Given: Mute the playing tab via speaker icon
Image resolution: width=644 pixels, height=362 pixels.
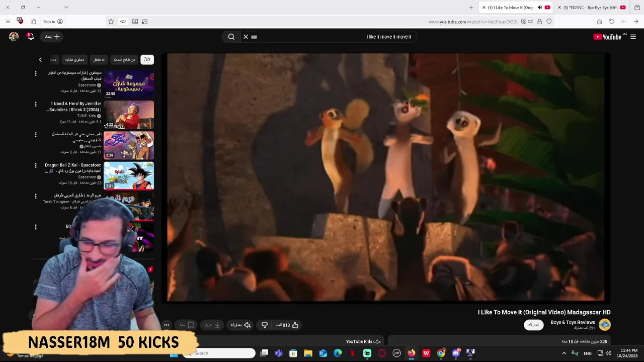Looking at the screenshot, I should (x=540, y=8).
